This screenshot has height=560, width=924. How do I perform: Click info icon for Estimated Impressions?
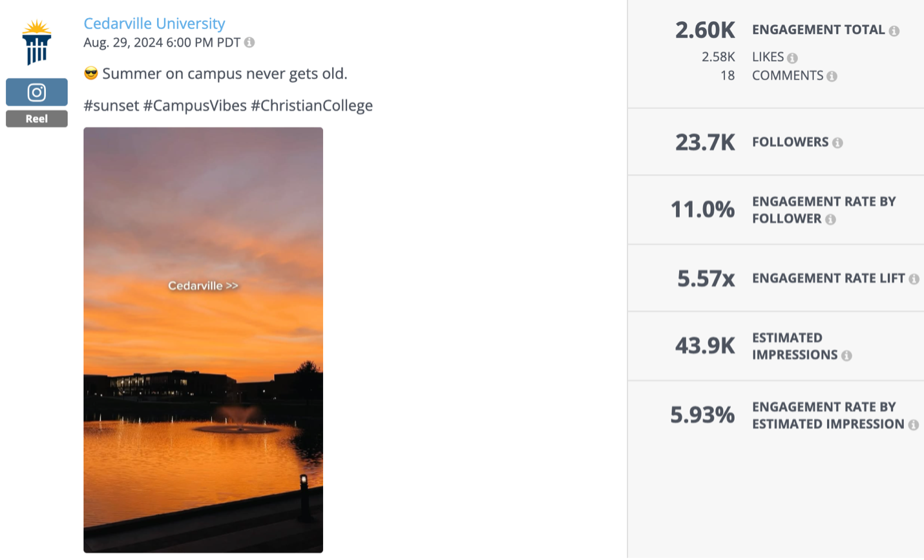pyautogui.click(x=846, y=355)
